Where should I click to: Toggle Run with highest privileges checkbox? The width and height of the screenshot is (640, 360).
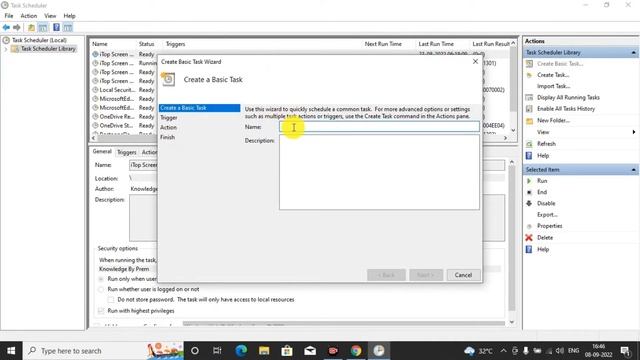pos(101,311)
